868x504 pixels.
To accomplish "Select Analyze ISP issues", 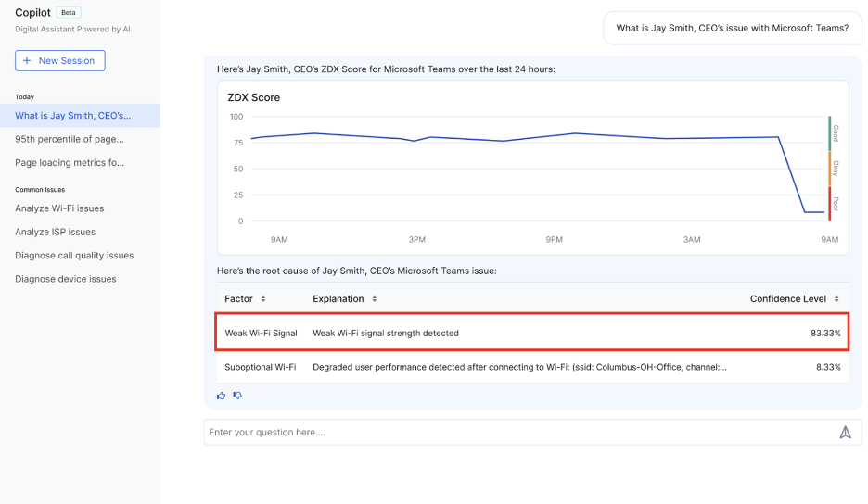I will (55, 232).
